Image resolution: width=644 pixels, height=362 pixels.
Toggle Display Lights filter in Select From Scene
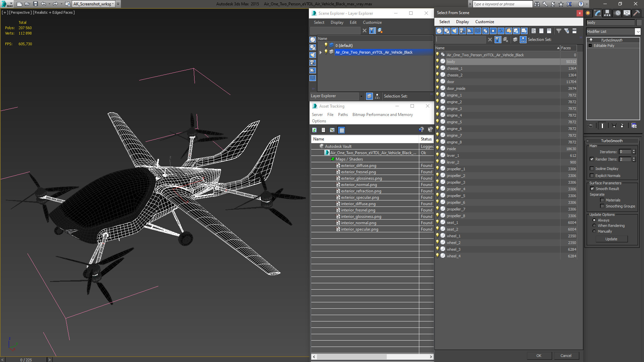[x=454, y=31]
